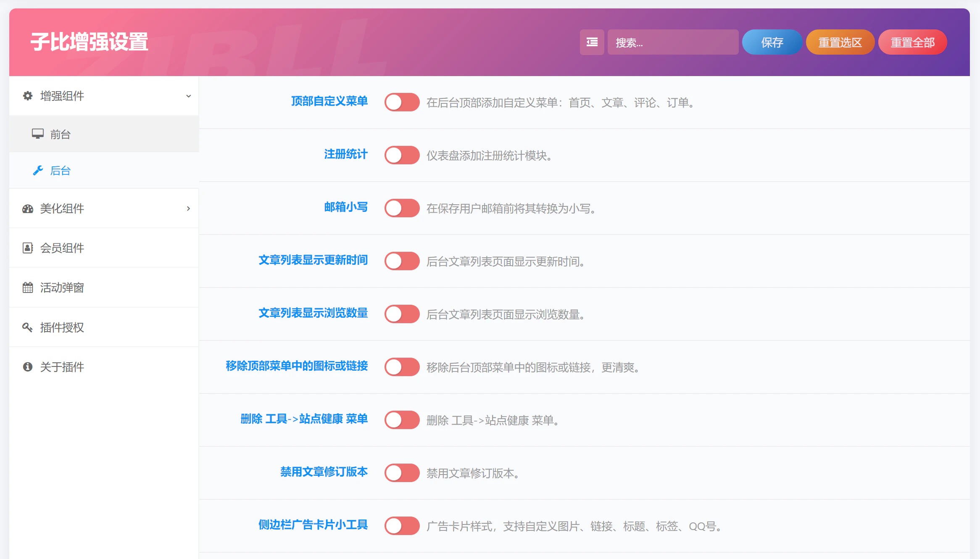980x559 pixels.
Task: Click the wrench icon next to 后台
Action: point(38,170)
